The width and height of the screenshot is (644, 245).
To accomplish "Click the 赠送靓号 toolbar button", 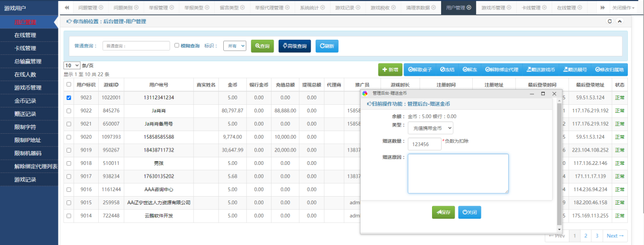I will pyautogui.click(x=576, y=69).
